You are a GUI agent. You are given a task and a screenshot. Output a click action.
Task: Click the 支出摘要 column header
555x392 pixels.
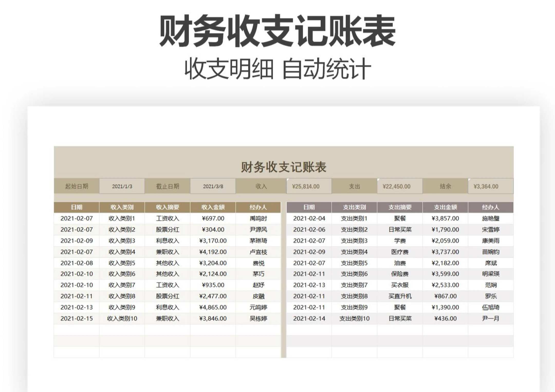(x=400, y=207)
